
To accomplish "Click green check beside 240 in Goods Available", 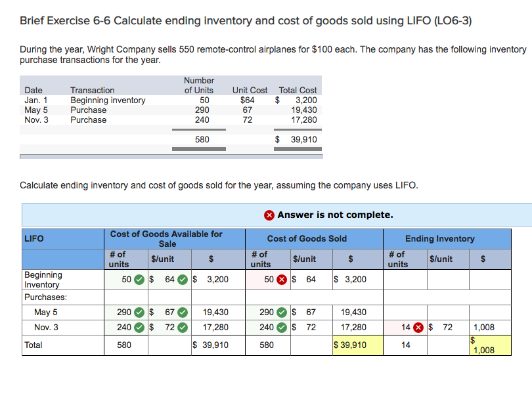I will click(x=139, y=328).
